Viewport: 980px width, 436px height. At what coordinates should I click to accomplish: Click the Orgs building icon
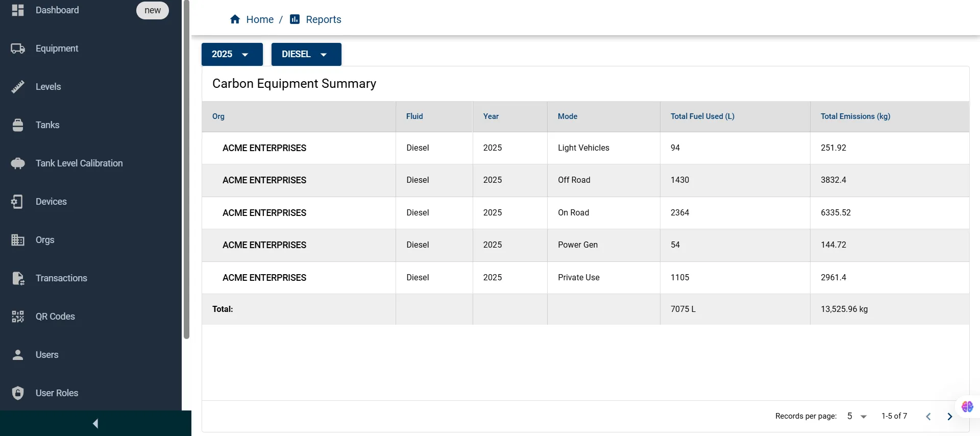point(18,240)
